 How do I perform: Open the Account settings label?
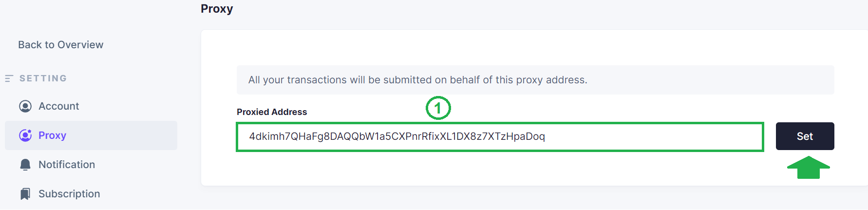click(x=58, y=106)
